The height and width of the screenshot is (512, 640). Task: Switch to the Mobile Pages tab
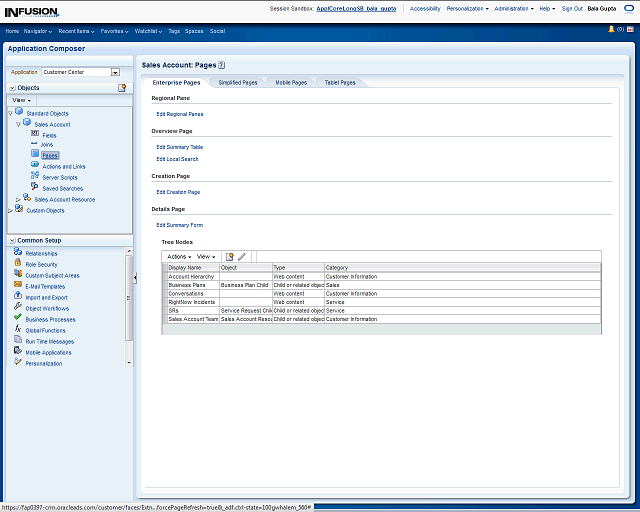tap(291, 82)
